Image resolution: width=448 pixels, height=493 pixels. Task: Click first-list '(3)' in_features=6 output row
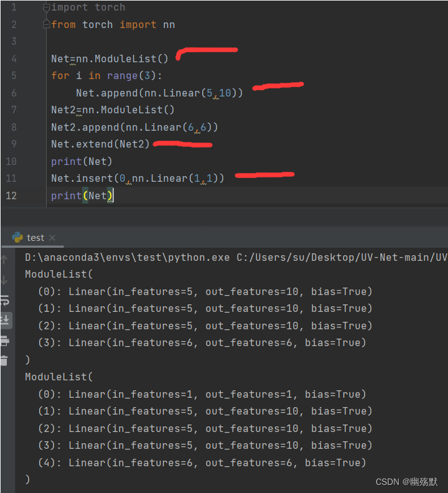coord(202,343)
